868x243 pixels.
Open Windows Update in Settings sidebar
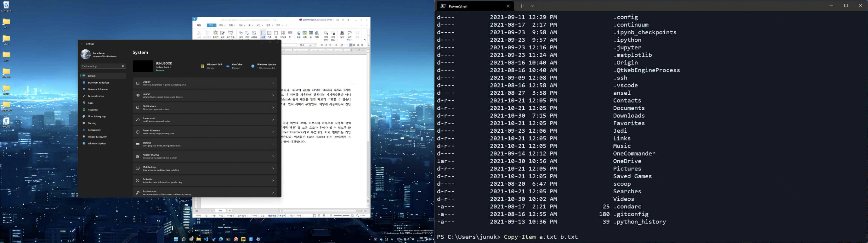[x=103, y=143]
